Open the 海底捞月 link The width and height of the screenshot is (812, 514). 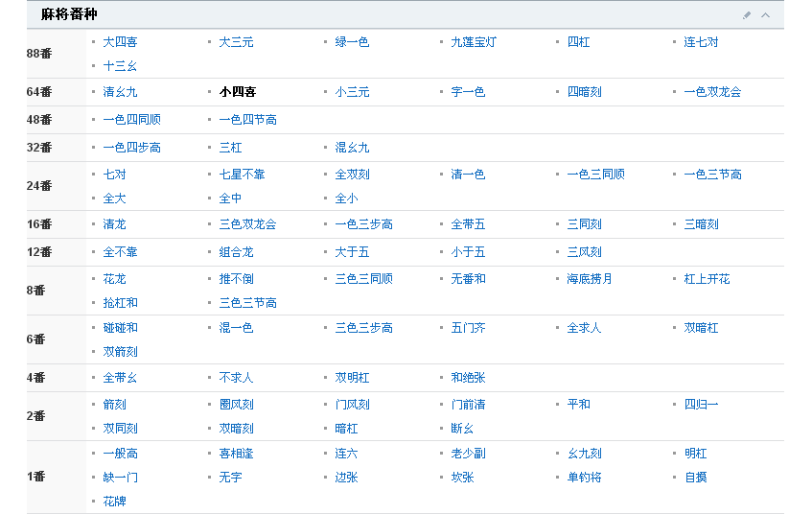590,279
